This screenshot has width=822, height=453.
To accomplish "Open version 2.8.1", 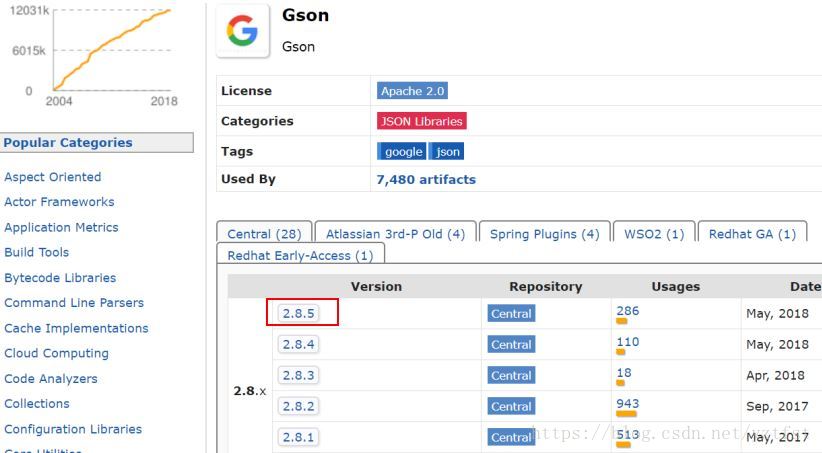I will coord(298,437).
